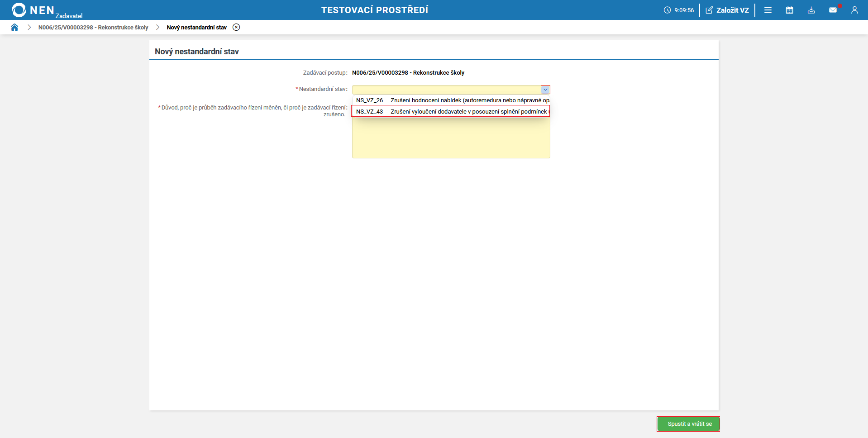Select NS_VZ_43 Zrušení vyloučení dodavatele option

(x=451, y=111)
